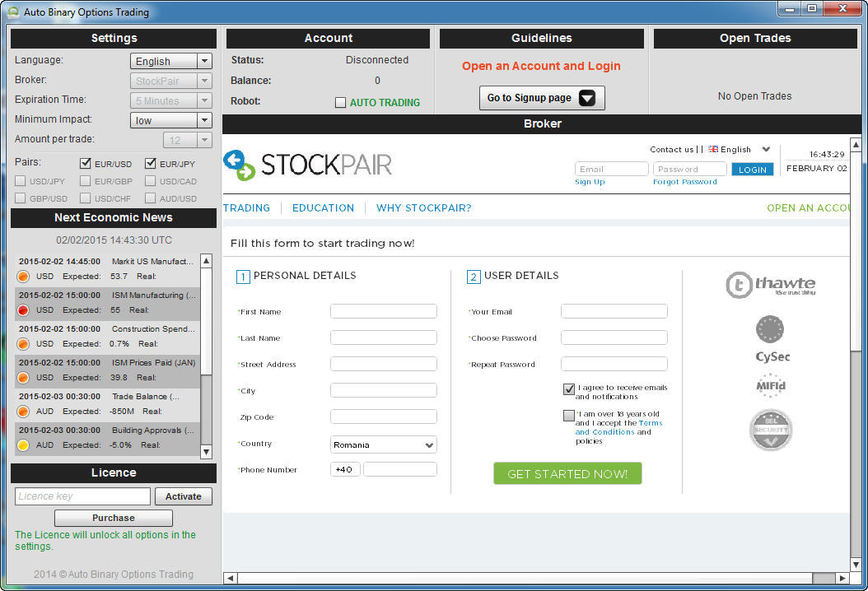Click red impact icon for ISM Manufacturing
The height and width of the screenshot is (591, 868).
coord(23,310)
